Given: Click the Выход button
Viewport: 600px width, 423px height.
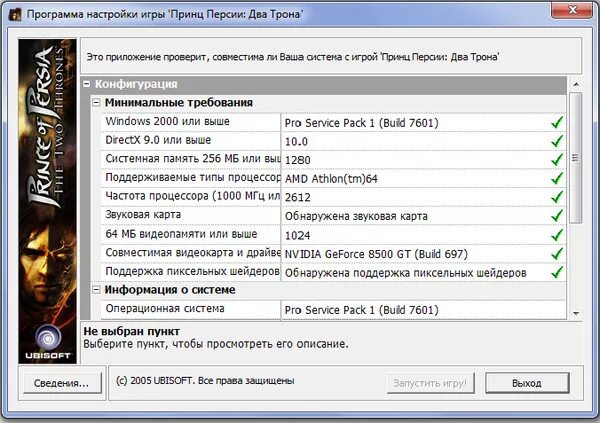Looking at the screenshot, I should tap(527, 383).
